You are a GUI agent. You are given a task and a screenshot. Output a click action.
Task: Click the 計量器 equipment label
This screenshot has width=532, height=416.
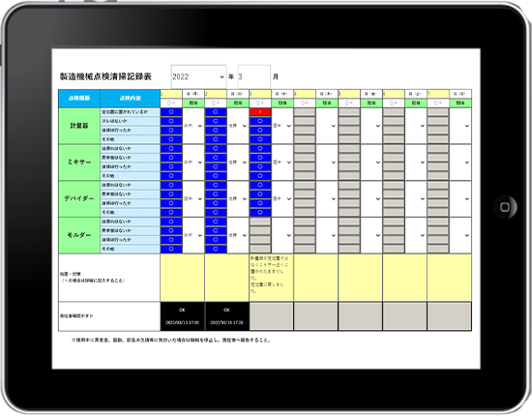[x=79, y=126]
